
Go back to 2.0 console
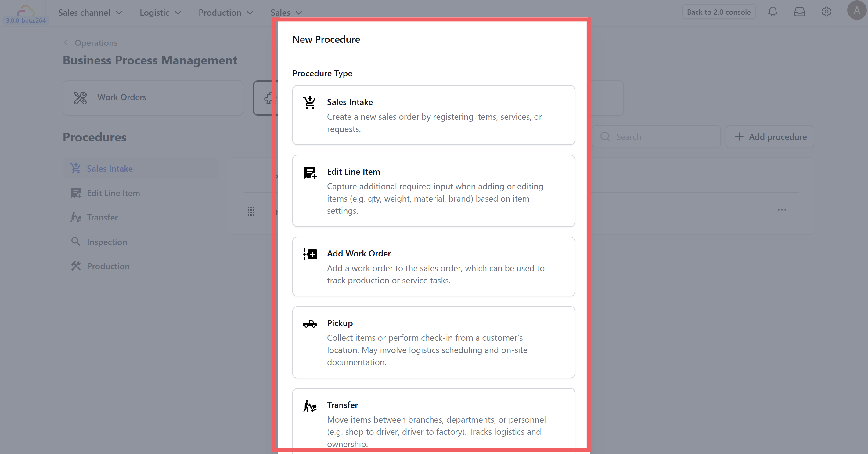coord(719,12)
